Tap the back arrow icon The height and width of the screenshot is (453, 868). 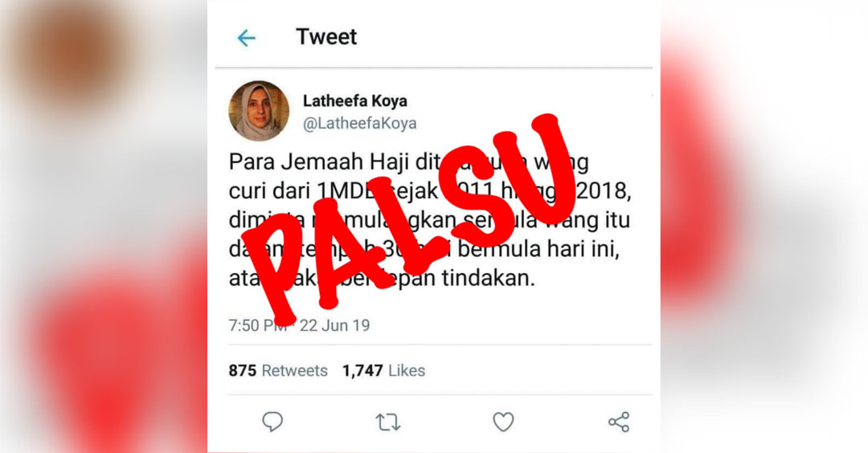tap(246, 39)
